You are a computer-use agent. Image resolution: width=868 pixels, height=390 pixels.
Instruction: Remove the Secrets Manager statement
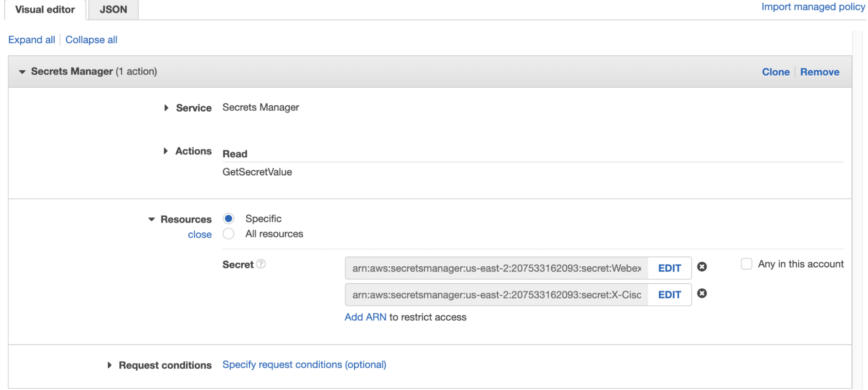pos(819,72)
